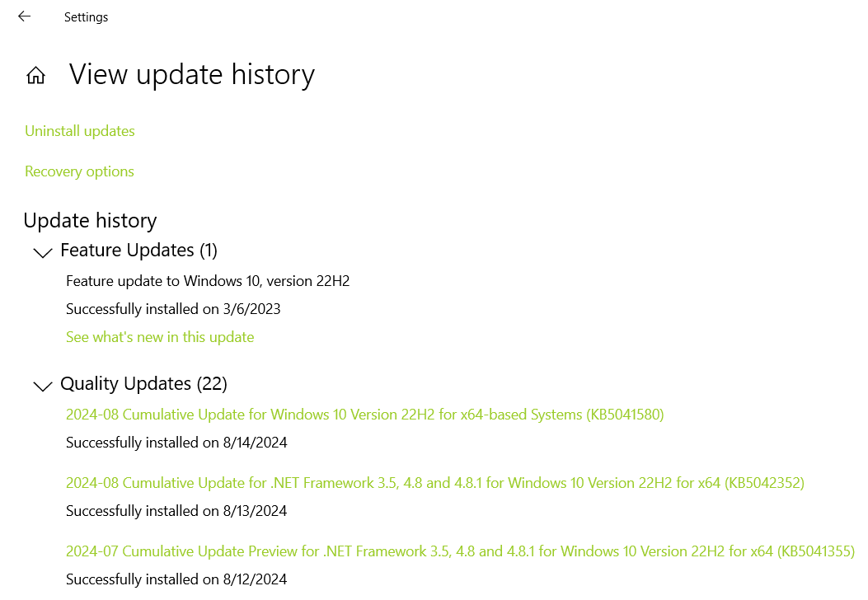Click the Quality Updates (22) heading
Image resolution: width=868 pixels, height=600 pixels.
click(x=144, y=383)
